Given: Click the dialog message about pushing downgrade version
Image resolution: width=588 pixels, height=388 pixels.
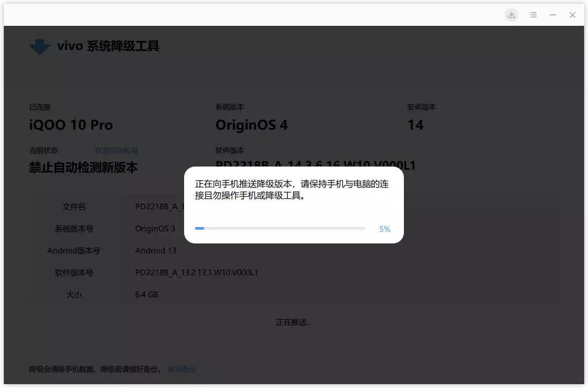Looking at the screenshot, I should pyautogui.click(x=292, y=190).
